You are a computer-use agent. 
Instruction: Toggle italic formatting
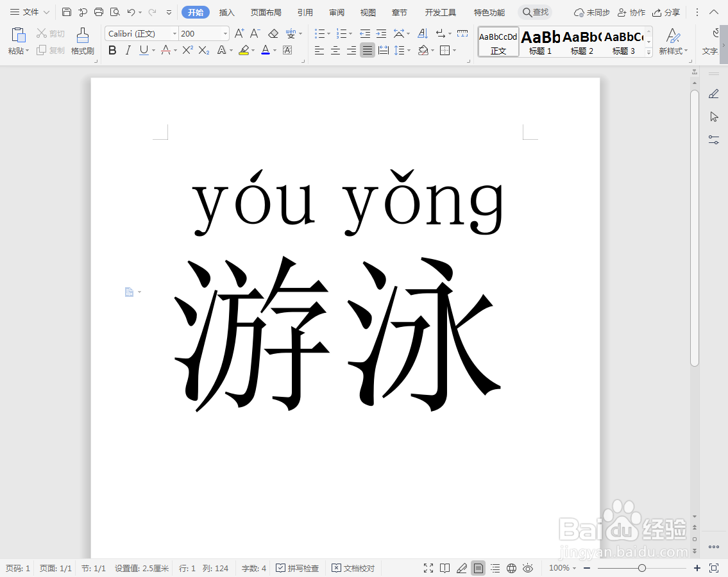(x=128, y=50)
